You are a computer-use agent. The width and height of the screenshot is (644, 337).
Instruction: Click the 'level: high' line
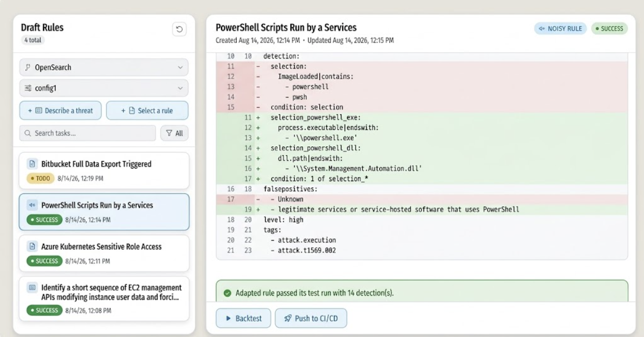tap(422, 220)
